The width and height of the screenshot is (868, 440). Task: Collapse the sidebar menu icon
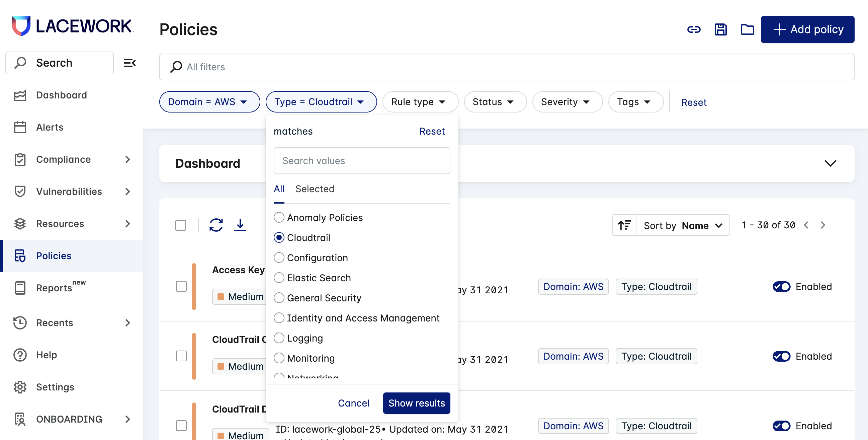coord(129,63)
